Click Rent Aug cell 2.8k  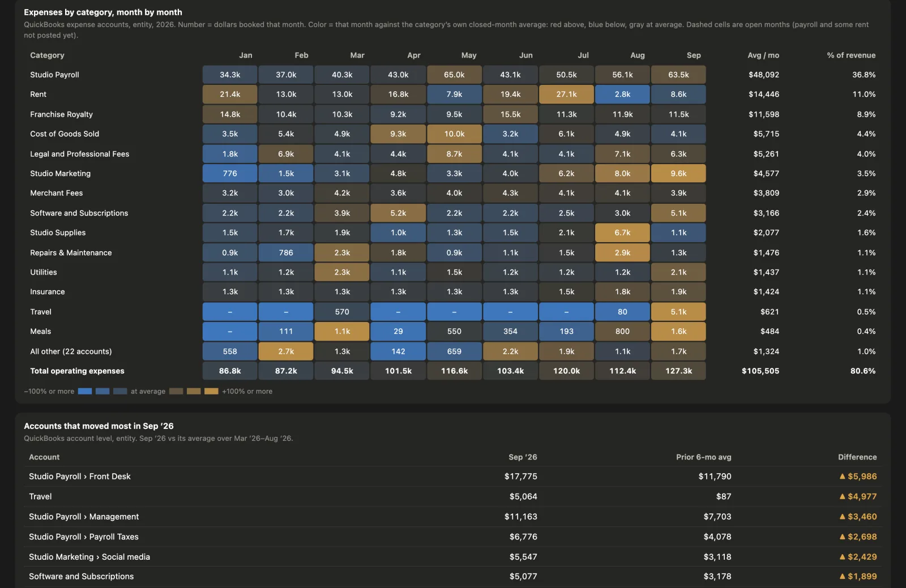click(x=622, y=95)
